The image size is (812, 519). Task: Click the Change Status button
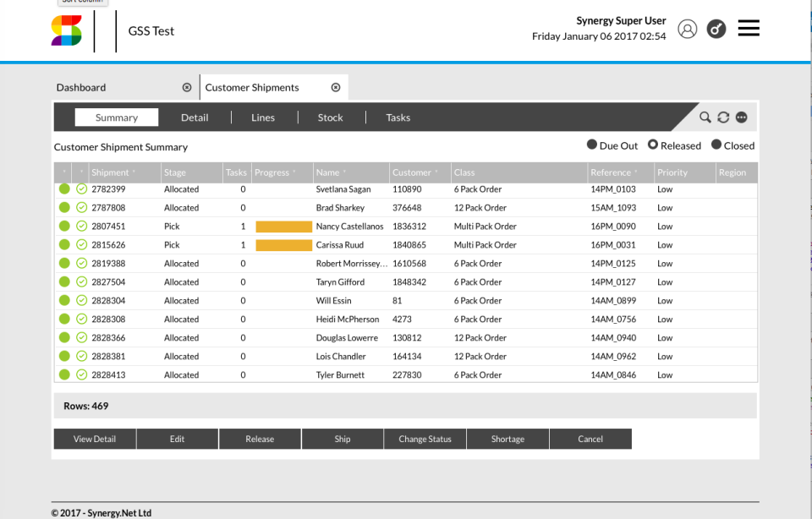(425, 439)
